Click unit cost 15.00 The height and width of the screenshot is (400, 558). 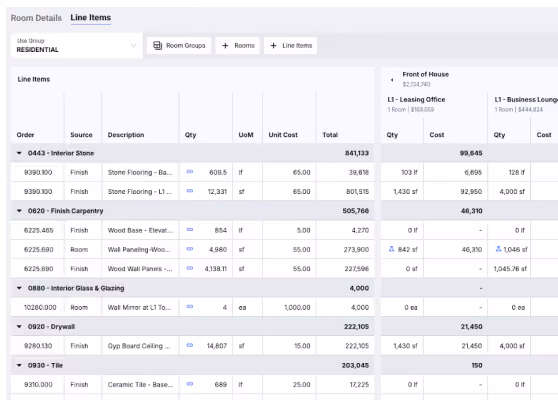click(302, 346)
